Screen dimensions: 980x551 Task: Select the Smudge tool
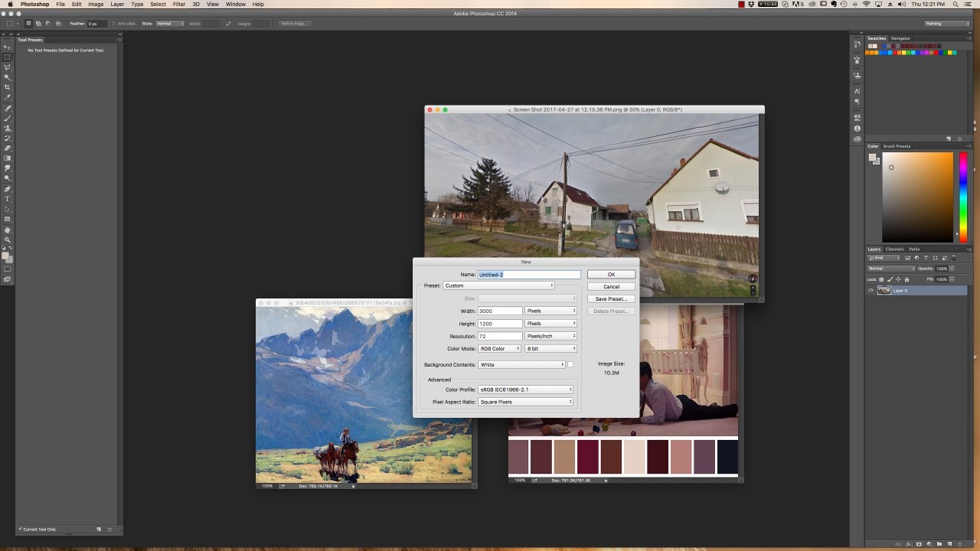tap(8, 168)
